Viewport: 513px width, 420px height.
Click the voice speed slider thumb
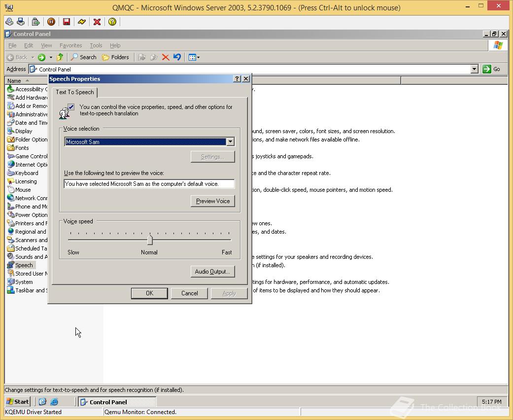(x=150, y=239)
